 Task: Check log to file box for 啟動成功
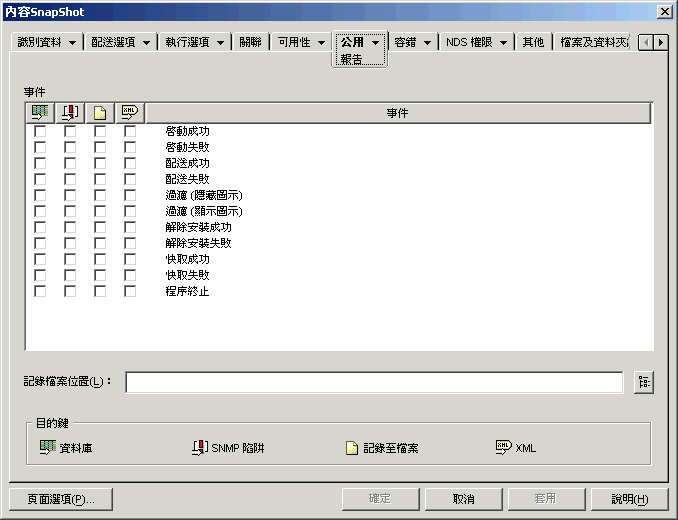click(x=100, y=131)
